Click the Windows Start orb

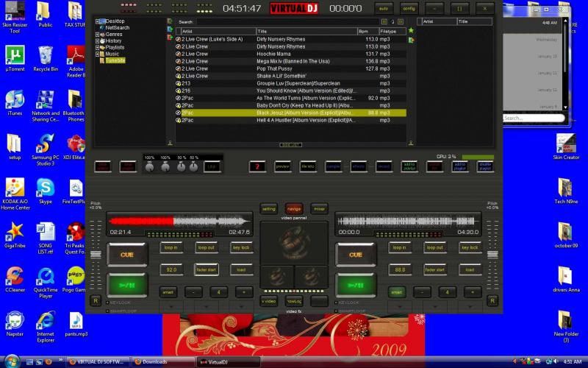pyautogui.click(x=12, y=361)
